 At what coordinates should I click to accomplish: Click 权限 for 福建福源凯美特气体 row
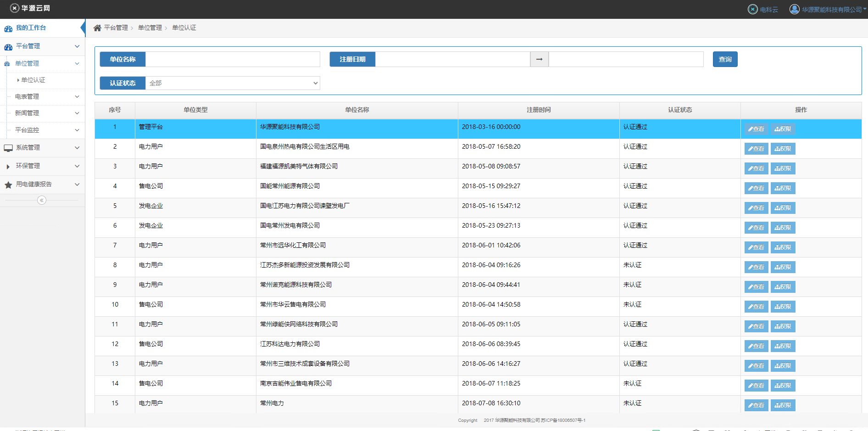coord(783,168)
